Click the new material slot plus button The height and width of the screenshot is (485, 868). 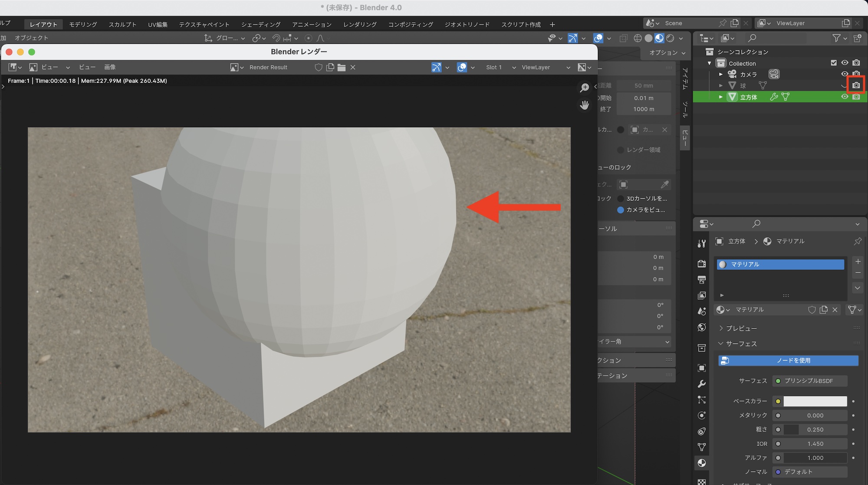pos(858,261)
